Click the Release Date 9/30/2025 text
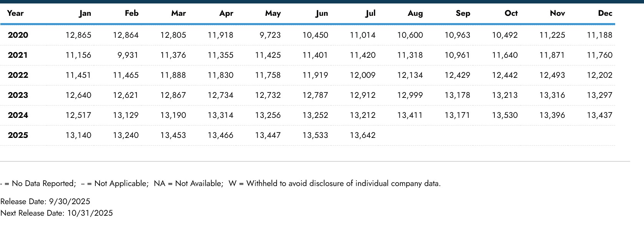The image size is (644, 228). coord(45,201)
